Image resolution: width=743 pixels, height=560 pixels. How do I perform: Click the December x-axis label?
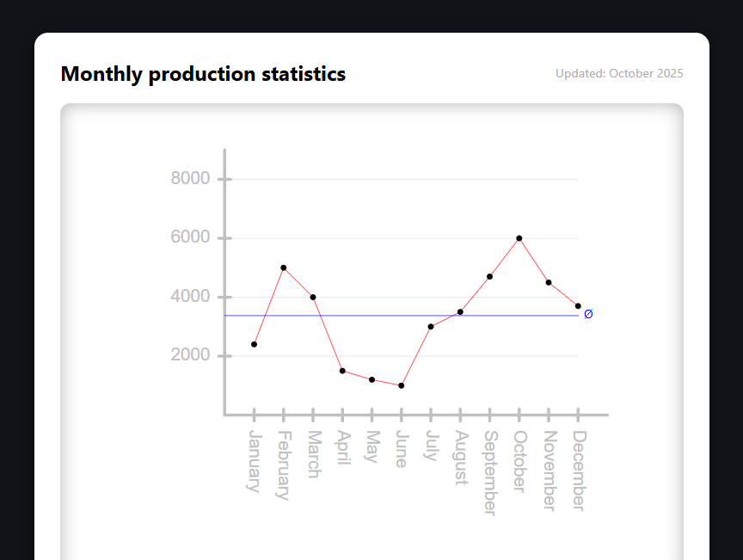(578, 470)
